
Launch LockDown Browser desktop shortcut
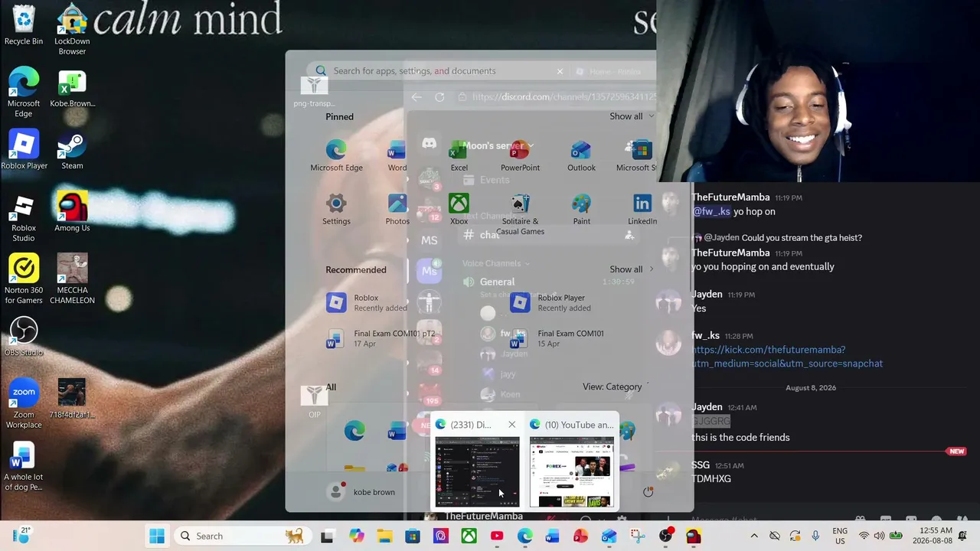tap(72, 30)
